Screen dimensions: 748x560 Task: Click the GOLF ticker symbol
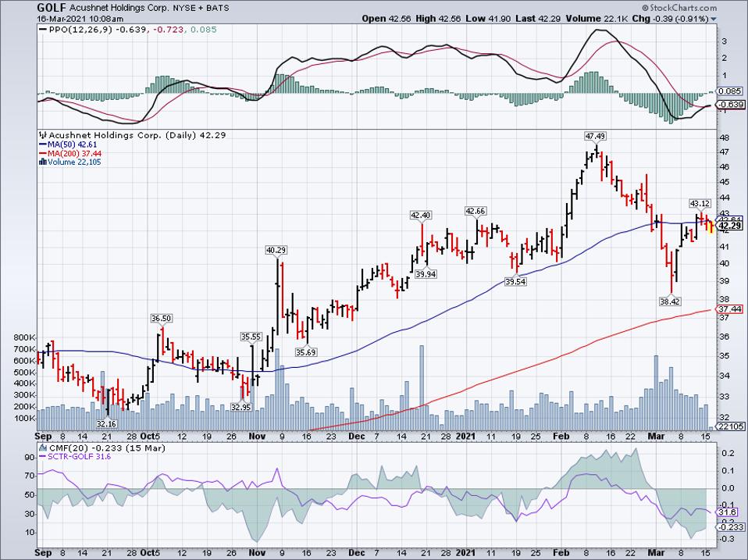click(52, 8)
